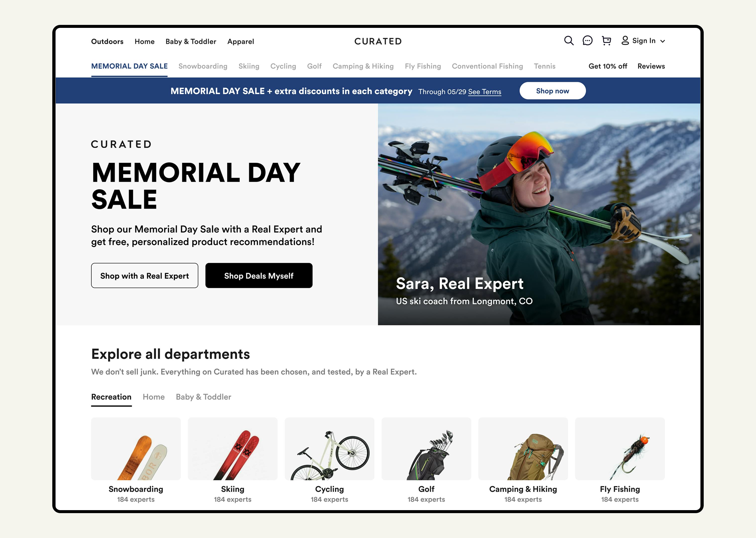Open the Skiing department red skis image
756x538 pixels.
[233, 449]
